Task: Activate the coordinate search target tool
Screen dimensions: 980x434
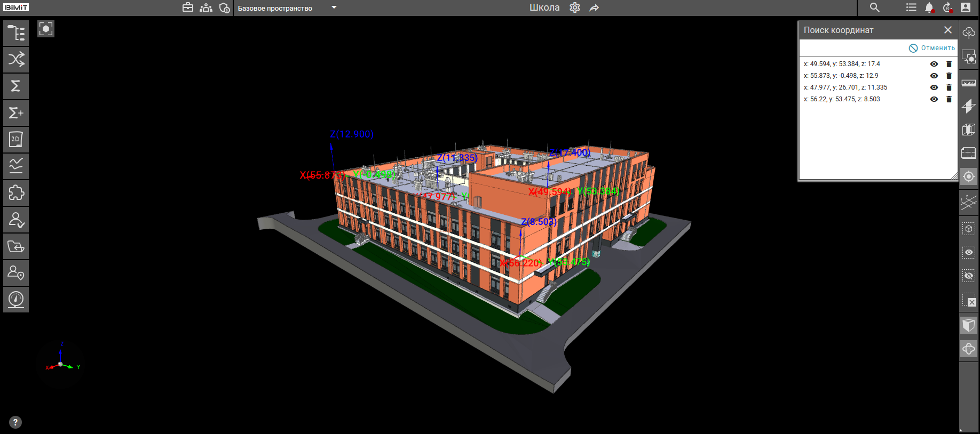Action: pos(968,176)
